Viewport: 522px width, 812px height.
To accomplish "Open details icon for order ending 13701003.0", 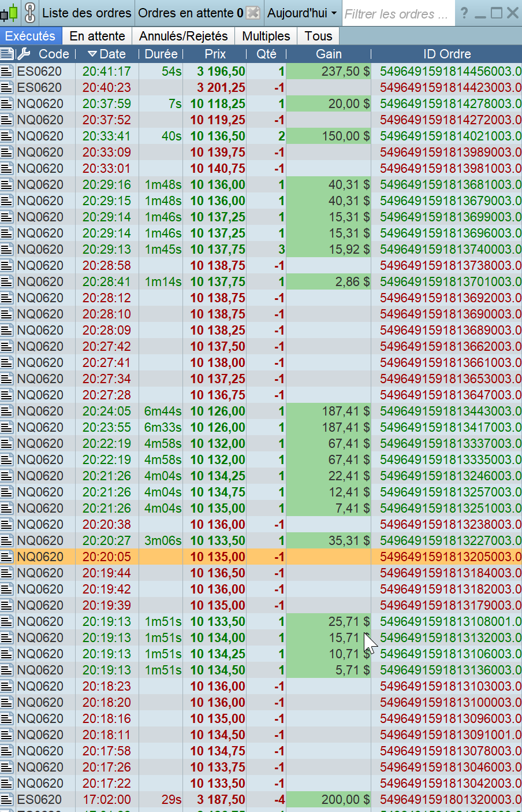I will pos(7,282).
